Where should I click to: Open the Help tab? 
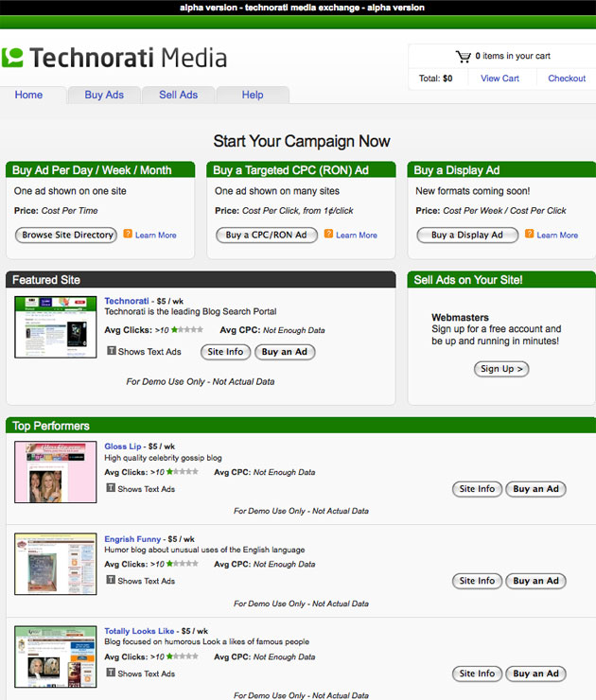(253, 95)
